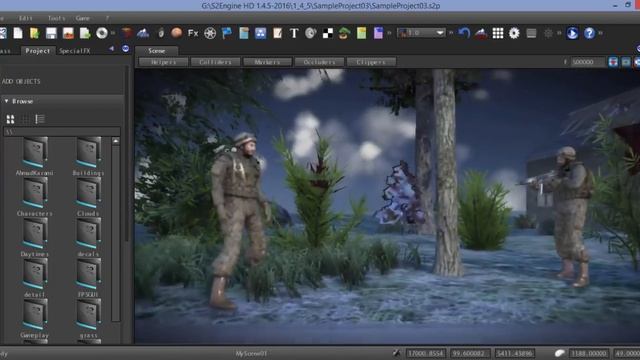Click the black and white checkerboard icon
The height and width of the screenshot is (360, 640).
328,33
